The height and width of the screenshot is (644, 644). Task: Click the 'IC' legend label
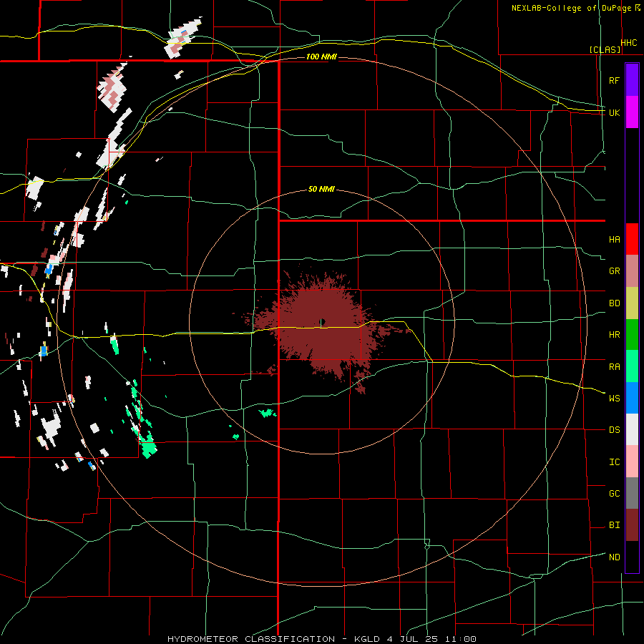click(614, 462)
